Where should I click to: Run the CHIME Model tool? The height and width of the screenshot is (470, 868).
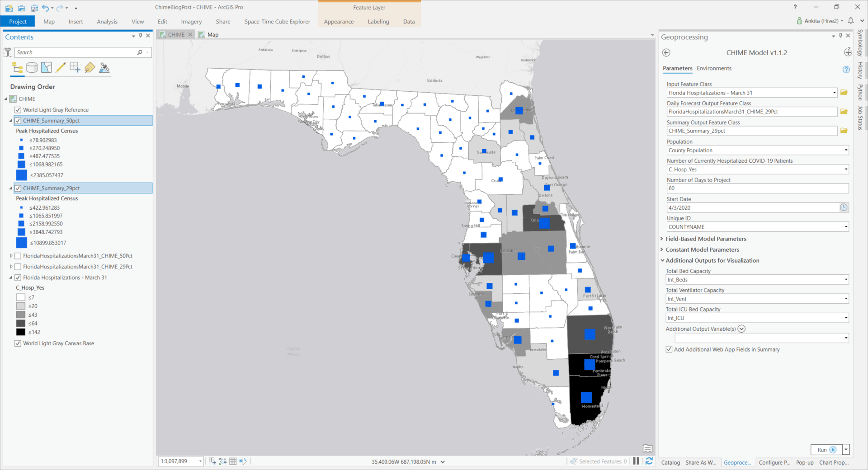tap(826, 450)
